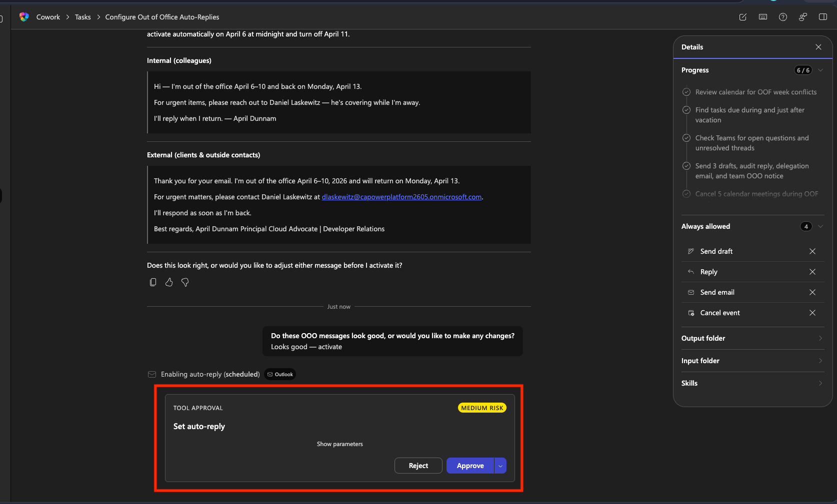Close the Details panel
The height and width of the screenshot is (504, 837).
pos(818,47)
